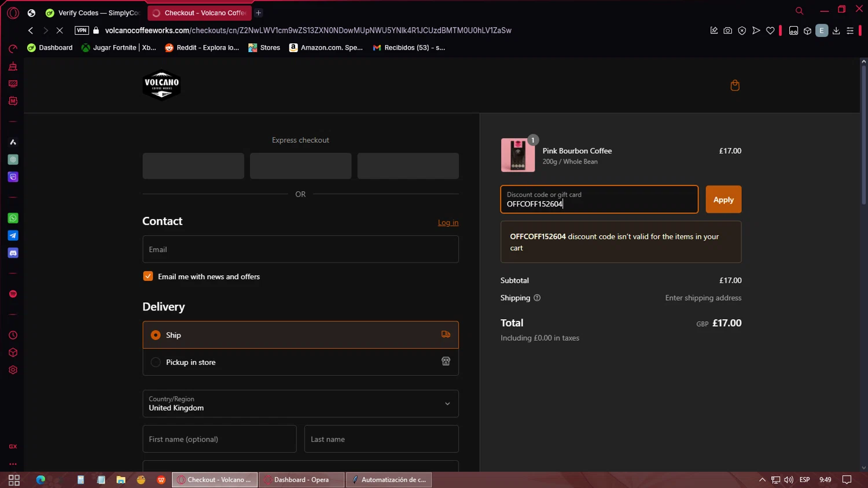Click the E extension badge icon
This screenshot has height=488, width=868.
[822, 31]
